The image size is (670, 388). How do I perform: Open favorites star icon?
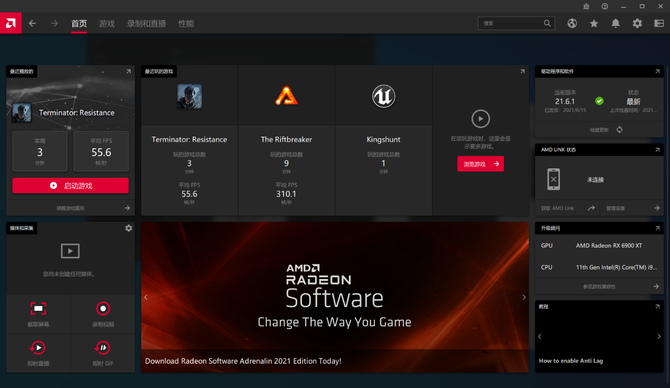(594, 23)
